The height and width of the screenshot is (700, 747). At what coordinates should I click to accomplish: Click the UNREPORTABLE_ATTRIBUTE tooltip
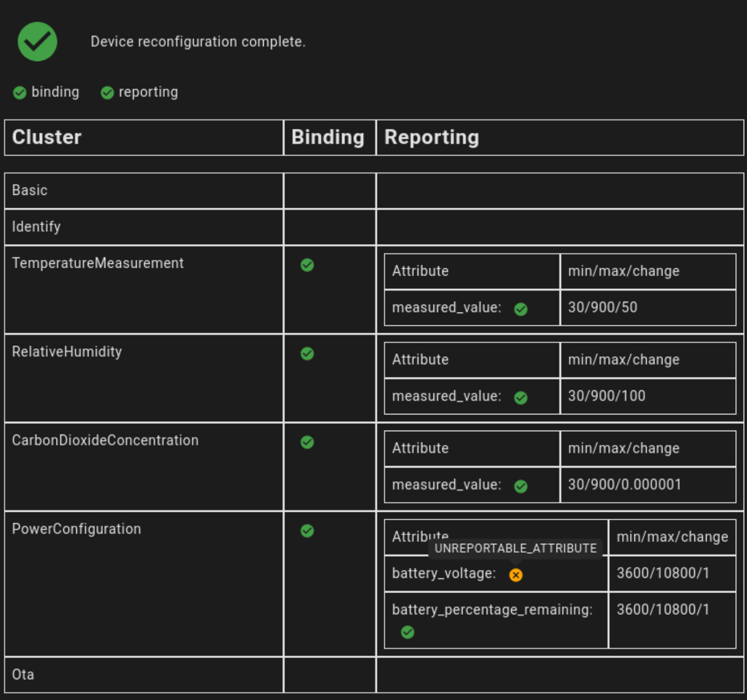[516, 548]
